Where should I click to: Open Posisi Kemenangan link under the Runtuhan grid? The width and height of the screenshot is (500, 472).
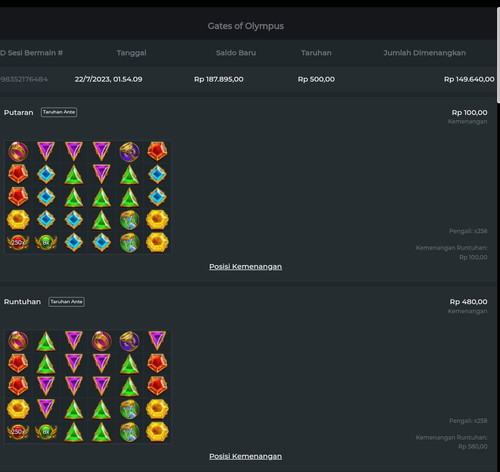pyautogui.click(x=246, y=456)
